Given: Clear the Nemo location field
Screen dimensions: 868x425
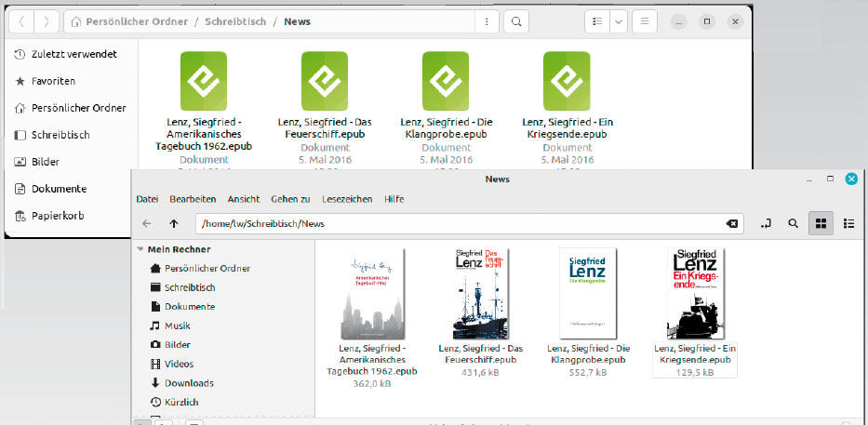Looking at the screenshot, I should click(x=732, y=223).
